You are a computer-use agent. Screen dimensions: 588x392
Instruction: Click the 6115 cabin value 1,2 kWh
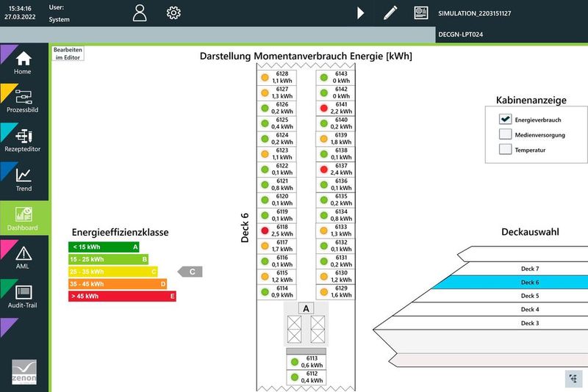coord(282,280)
